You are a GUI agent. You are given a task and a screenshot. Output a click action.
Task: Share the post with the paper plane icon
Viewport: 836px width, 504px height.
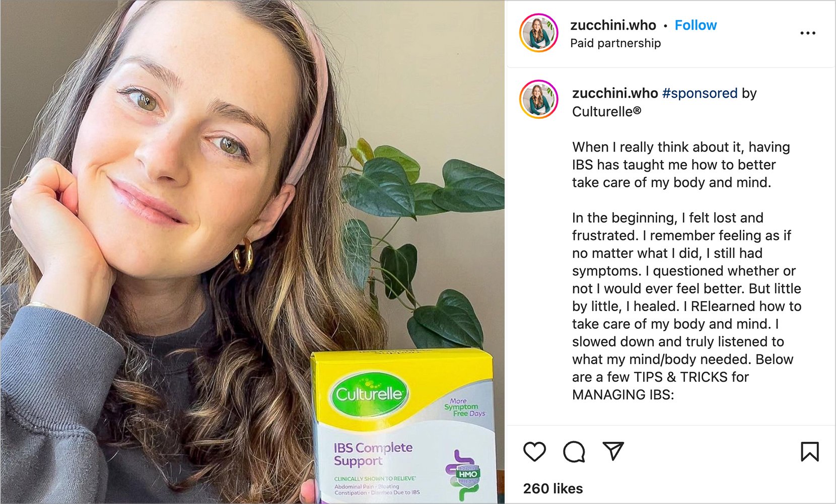(x=613, y=451)
